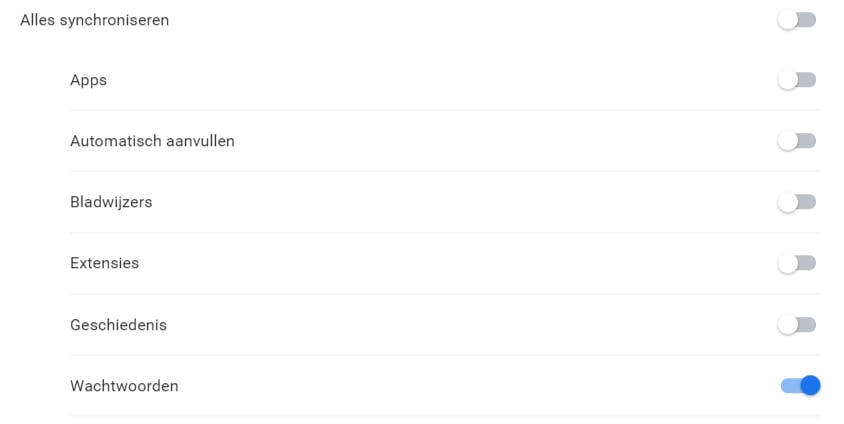Select the 'Wachtwoorden' label text
This screenshot has height=424, width=844.
[124, 385]
